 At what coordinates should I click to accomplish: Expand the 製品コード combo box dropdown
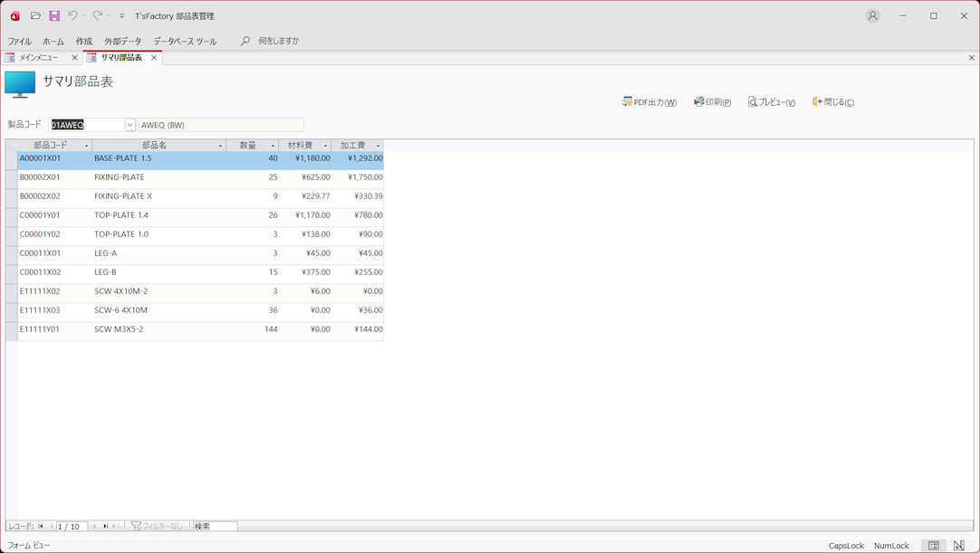(130, 125)
